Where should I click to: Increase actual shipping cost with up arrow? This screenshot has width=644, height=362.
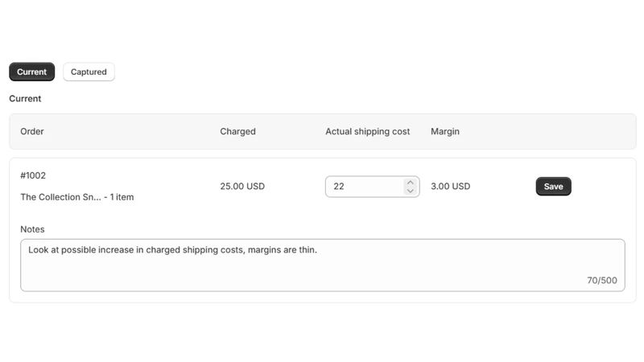tap(410, 183)
